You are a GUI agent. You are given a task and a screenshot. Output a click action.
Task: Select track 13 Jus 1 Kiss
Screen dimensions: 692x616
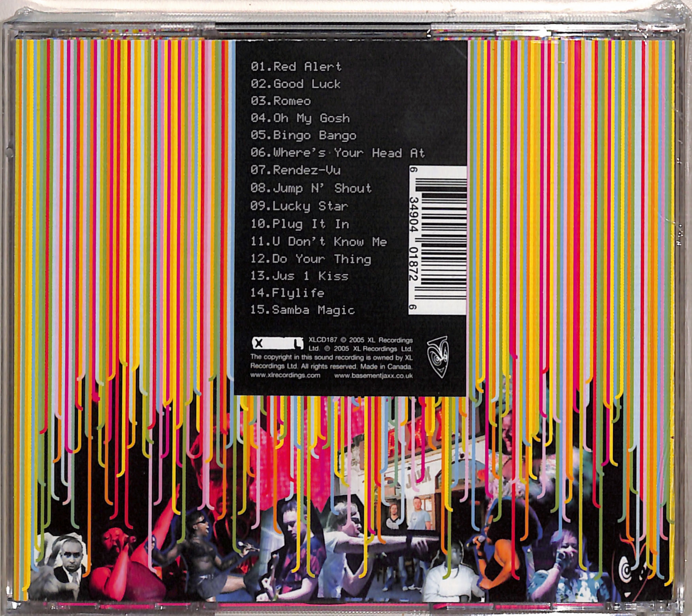299,276
